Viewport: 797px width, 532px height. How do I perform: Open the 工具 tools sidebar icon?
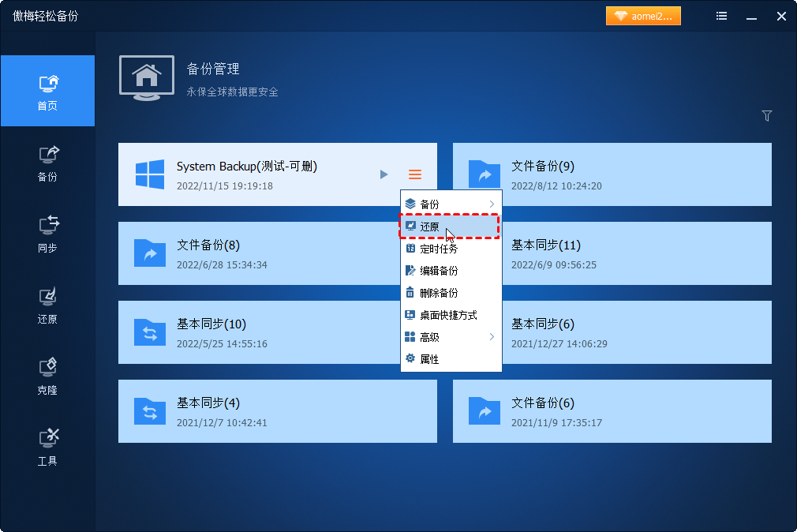(47, 447)
